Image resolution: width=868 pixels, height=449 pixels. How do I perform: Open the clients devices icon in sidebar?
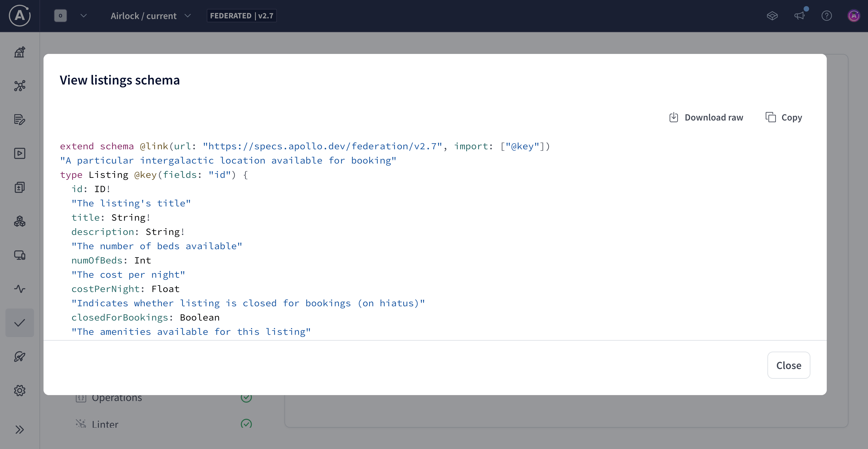point(19,255)
